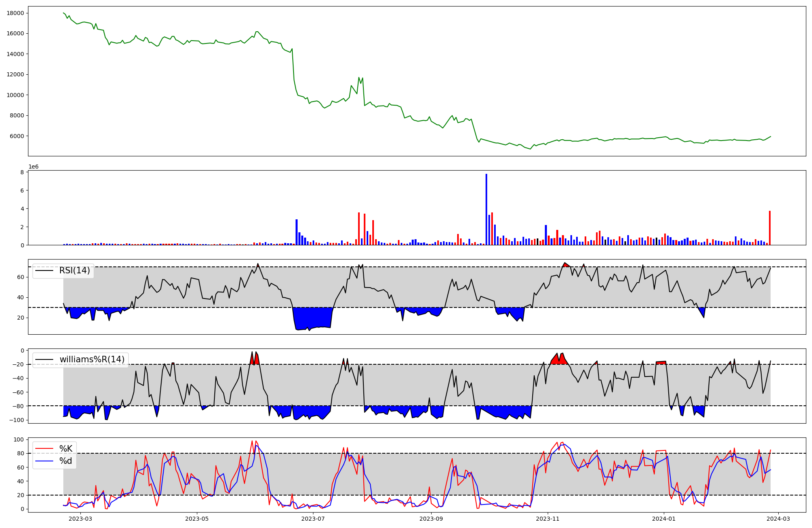Click the last red volume bar
Image resolution: width=812 pixels, height=528 pixels.
coord(769,227)
